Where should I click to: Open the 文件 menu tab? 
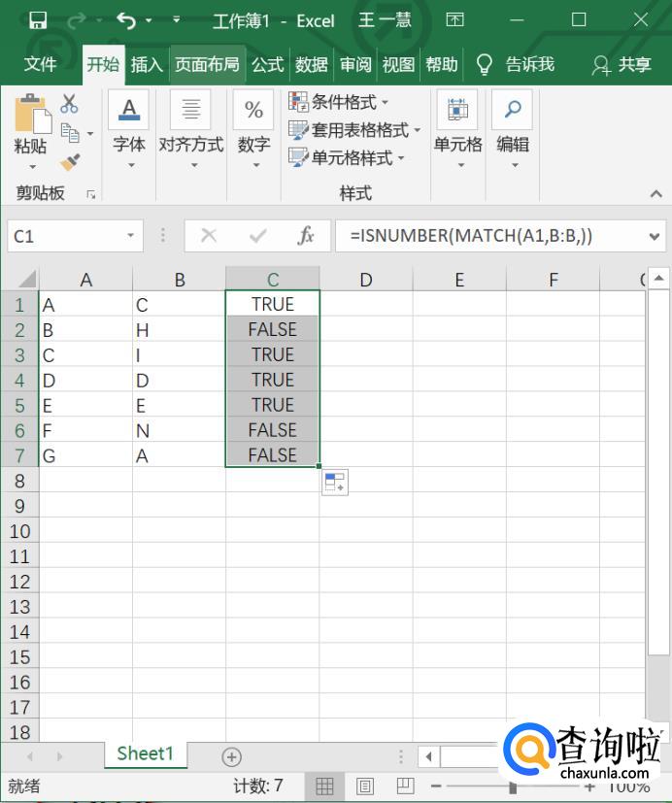40,64
